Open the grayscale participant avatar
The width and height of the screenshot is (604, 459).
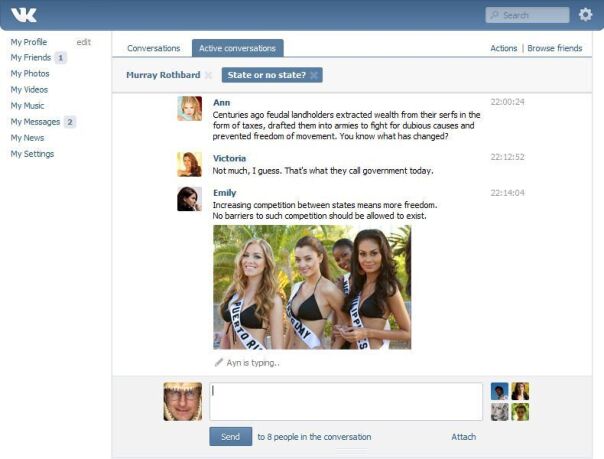point(500,412)
